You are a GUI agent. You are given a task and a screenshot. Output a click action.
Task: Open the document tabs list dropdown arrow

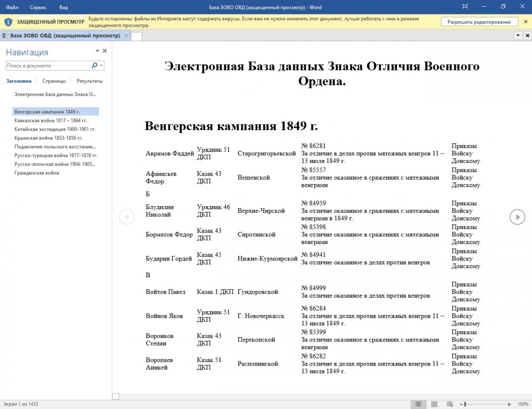tap(518, 35)
